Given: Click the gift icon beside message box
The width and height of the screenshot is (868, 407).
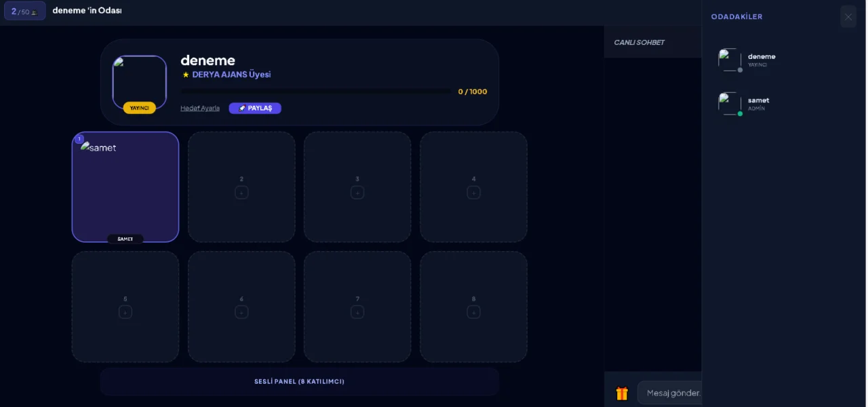Looking at the screenshot, I should click(x=622, y=393).
